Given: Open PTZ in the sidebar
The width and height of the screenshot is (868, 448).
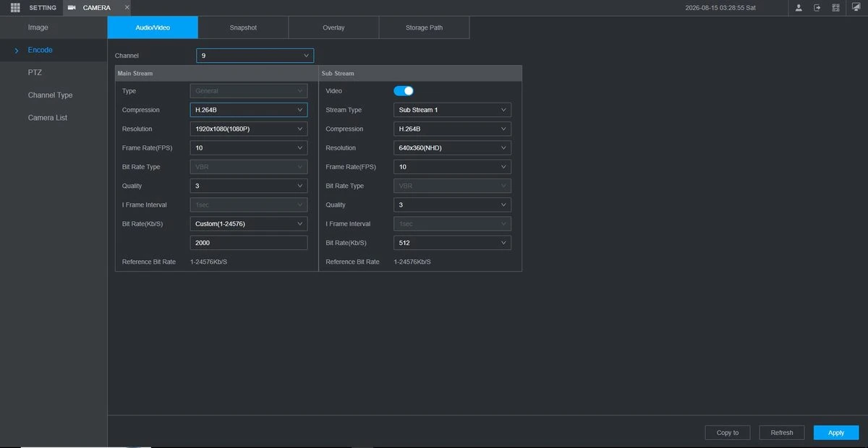Looking at the screenshot, I should 54,72.
